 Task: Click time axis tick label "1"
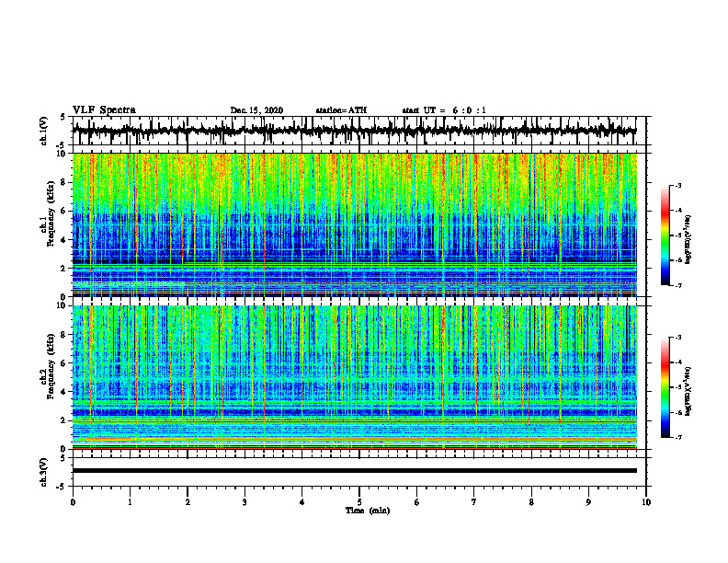click(x=131, y=502)
